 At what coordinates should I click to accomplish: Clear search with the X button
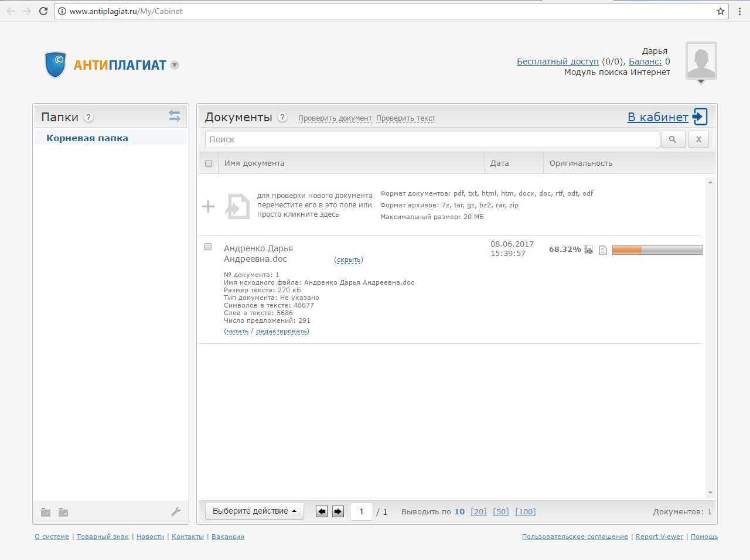(x=698, y=139)
